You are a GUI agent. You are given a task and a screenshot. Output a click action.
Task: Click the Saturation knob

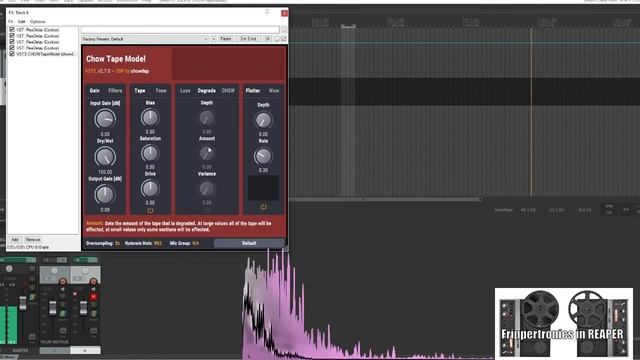point(150,153)
